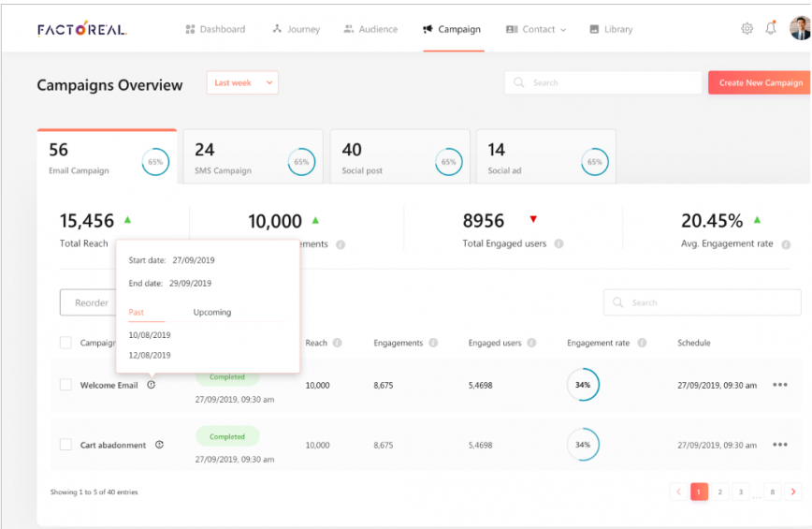This screenshot has width=812, height=529.
Task: Click info icon next to Engagement rate header
Action: click(x=642, y=344)
